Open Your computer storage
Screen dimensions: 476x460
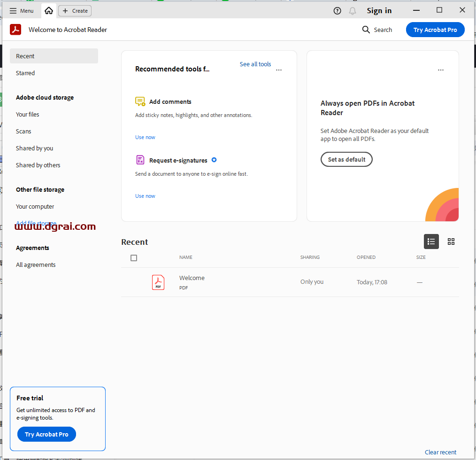click(35, 206)
